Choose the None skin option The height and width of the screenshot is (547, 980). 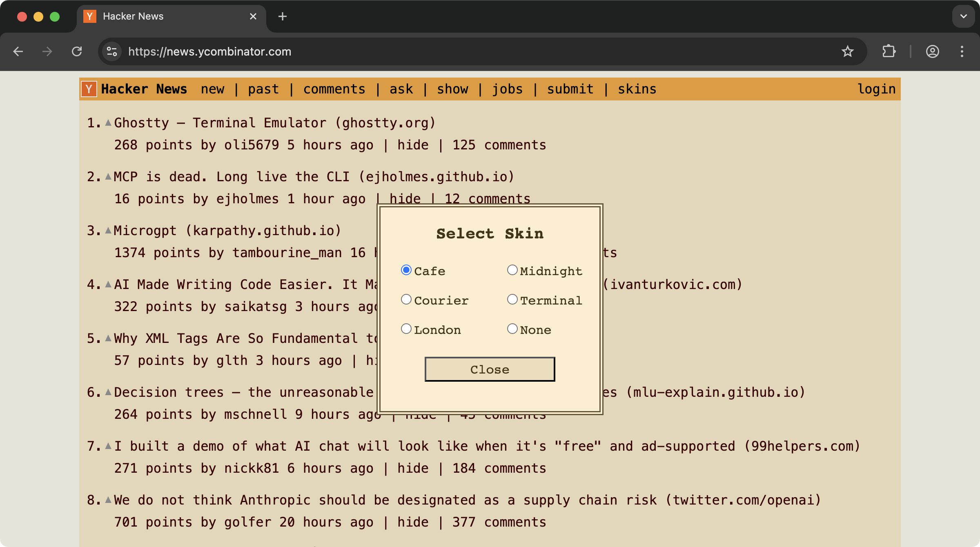pyautogui.click(x=512, y=328)
